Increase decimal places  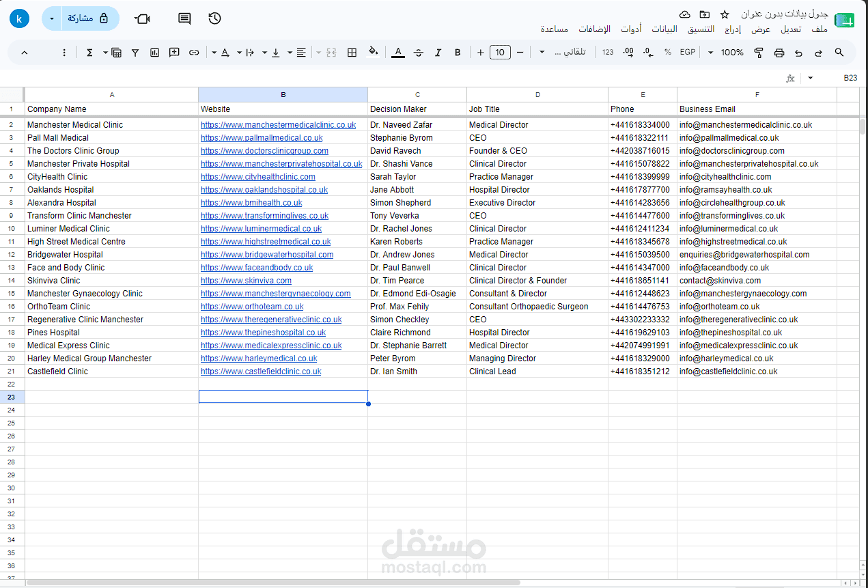point(628,53)
